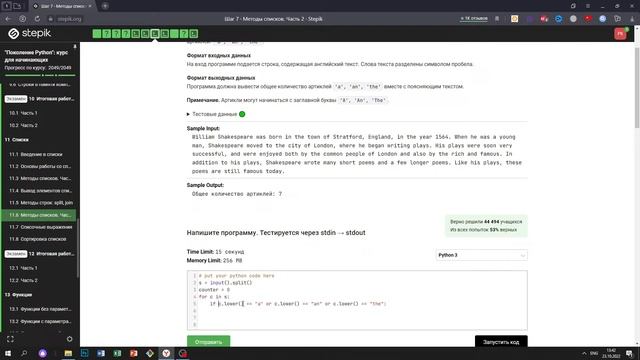Toggle fullscreen icon at sidebar bottom

(x=11, y=339)
